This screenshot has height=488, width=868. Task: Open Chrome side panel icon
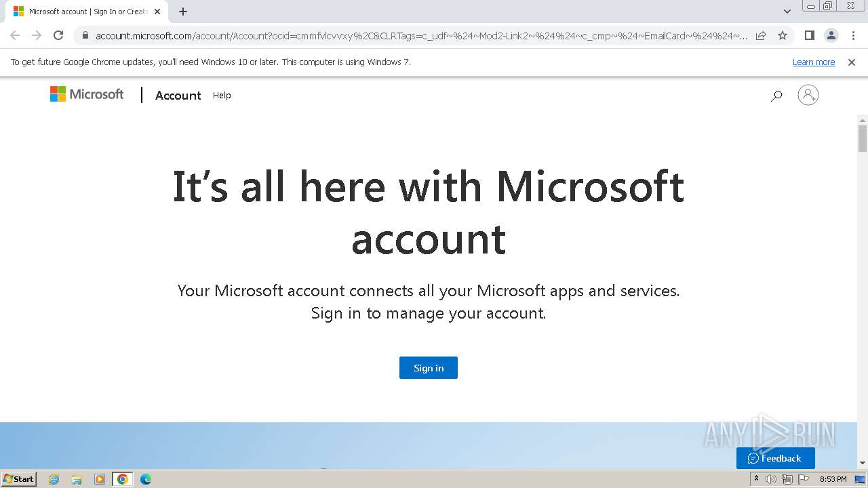(810, 35)
